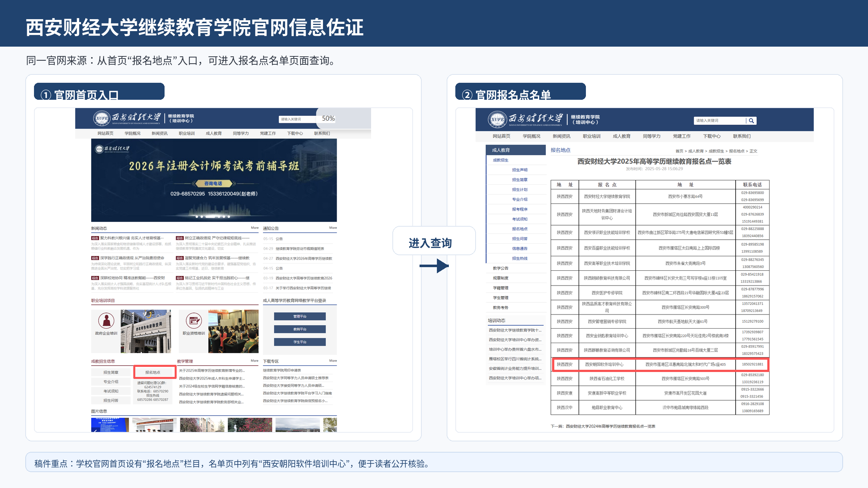
Task: Click the search magnifier icon on registration list page
Action: pos(751,121)
